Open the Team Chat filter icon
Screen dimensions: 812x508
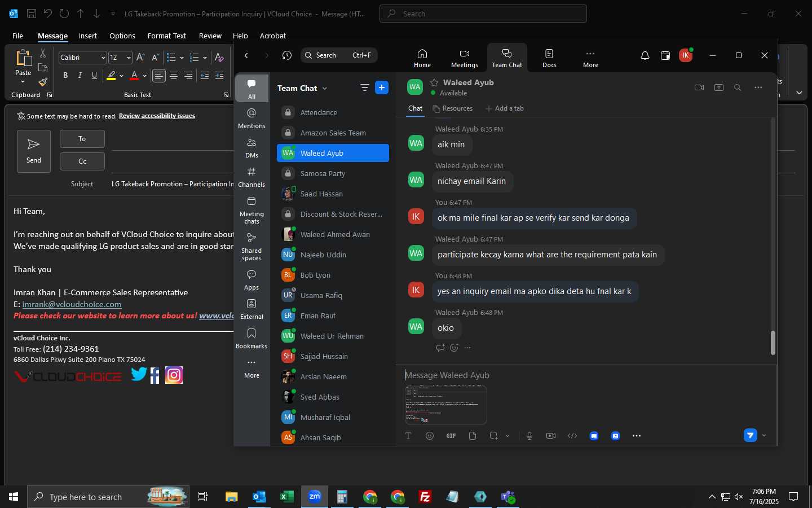(x=365, y=87)
